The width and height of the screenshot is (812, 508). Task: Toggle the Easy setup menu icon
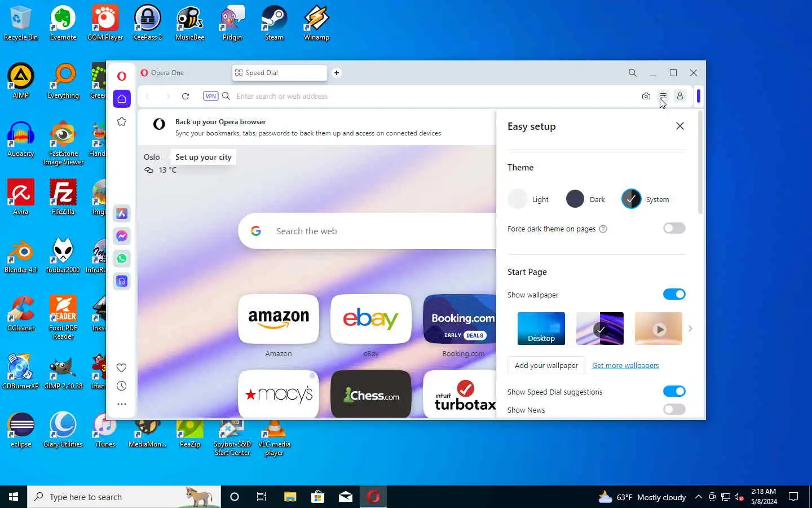click(663, 96)
